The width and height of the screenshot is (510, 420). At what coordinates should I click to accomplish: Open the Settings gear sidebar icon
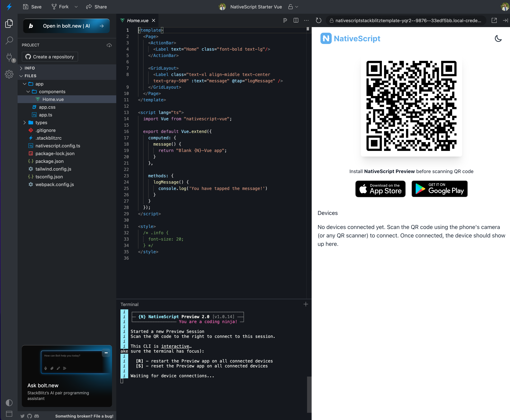click(x=9, y=74)
